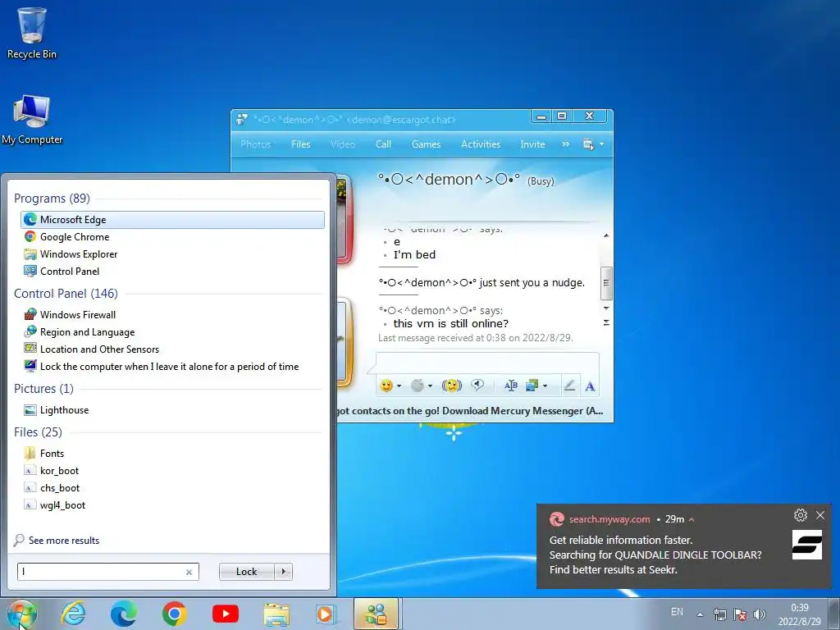The height and width of the screenshot is (630, 840).
Task: Select the wink icon in chat toolbar
Action: tap(418, 386)
